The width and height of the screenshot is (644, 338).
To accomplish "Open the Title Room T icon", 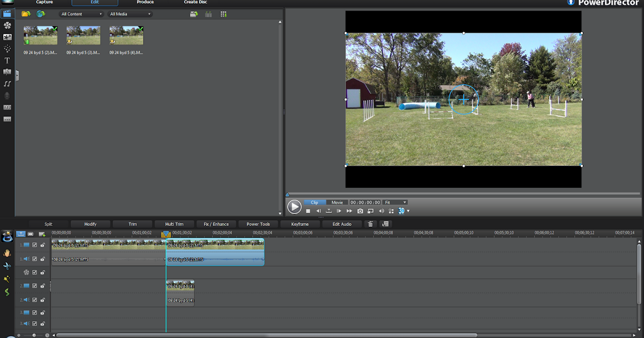I will pos(7,61).
